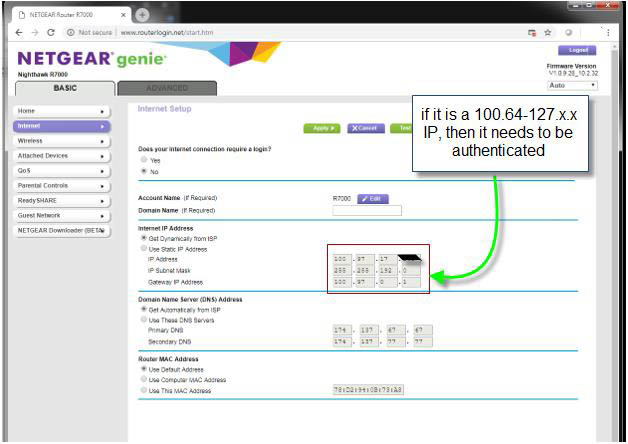
Task: Bookmark this page with the star icon
Action: point(547,32)
